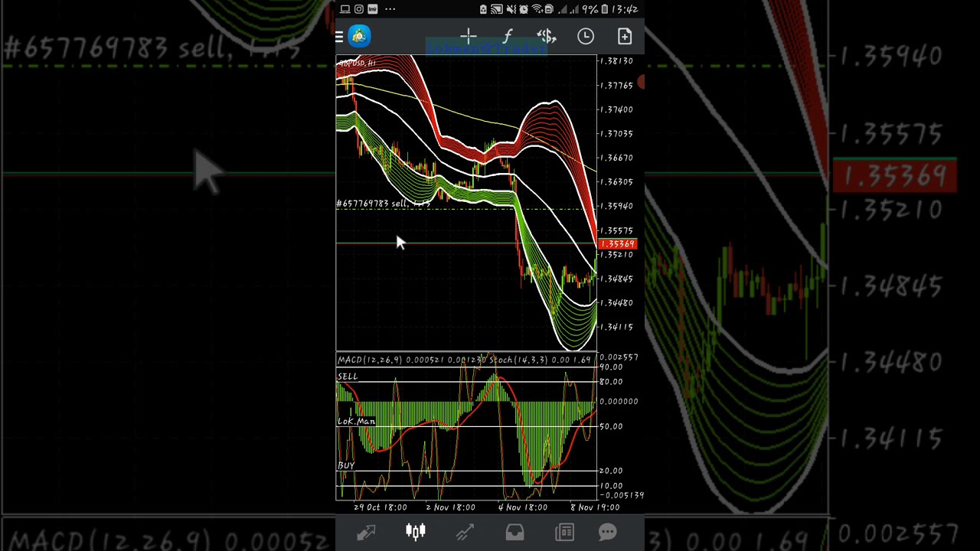This screenshot has width=980, height=551.
Task: Activate the crosshair tool
Action: click(469, 36)
